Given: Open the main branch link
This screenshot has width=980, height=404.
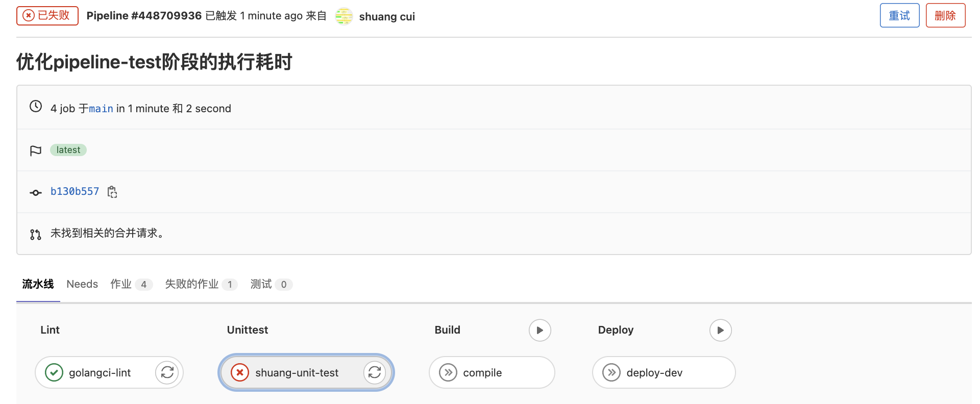Looking at the screenshot, I should [101, 109].
